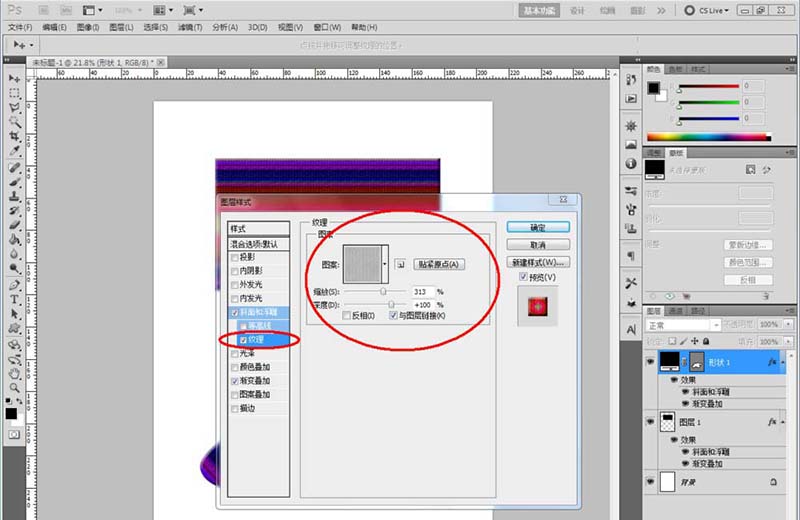Viewport: 800px width, 520px height.
Task: Open the History panel icon
Action: pos(631,80)
